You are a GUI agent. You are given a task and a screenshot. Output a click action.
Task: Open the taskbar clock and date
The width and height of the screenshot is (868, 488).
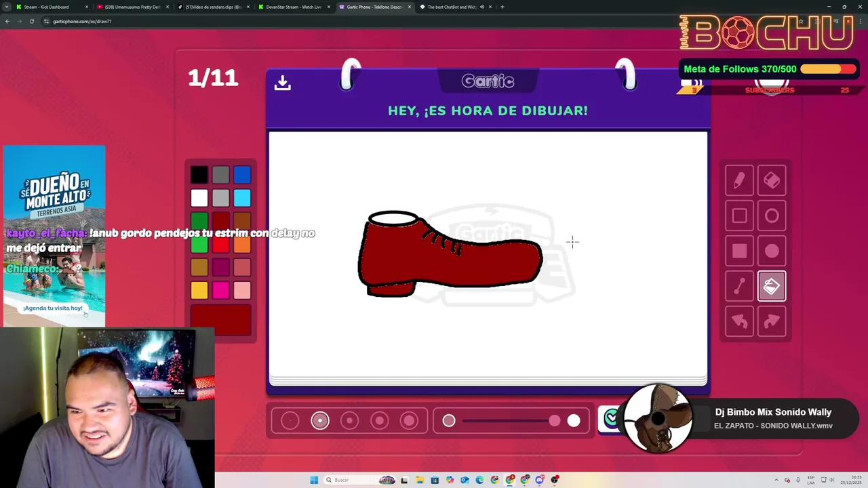pyautogui.click(x=850, y=480)
